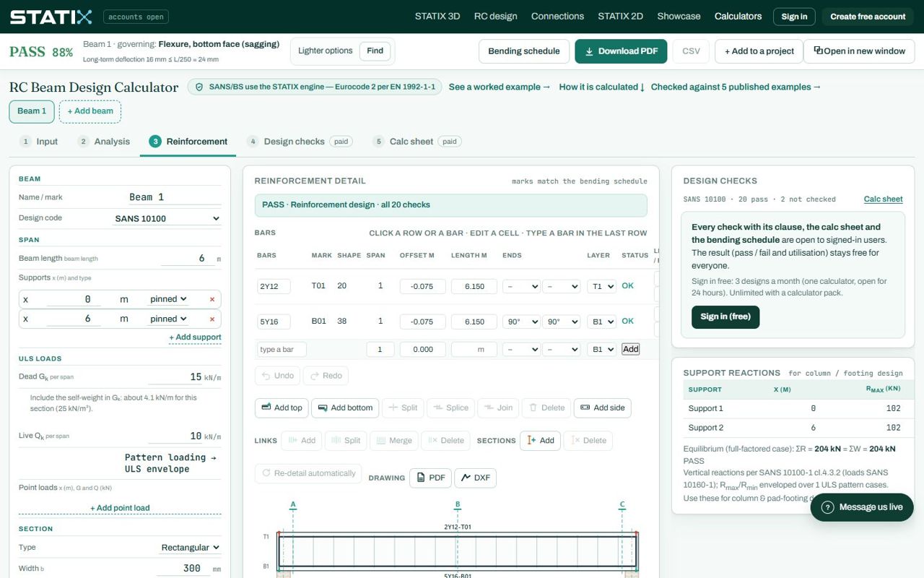
Task: Click the Merge links button
Action: point(393,441)
